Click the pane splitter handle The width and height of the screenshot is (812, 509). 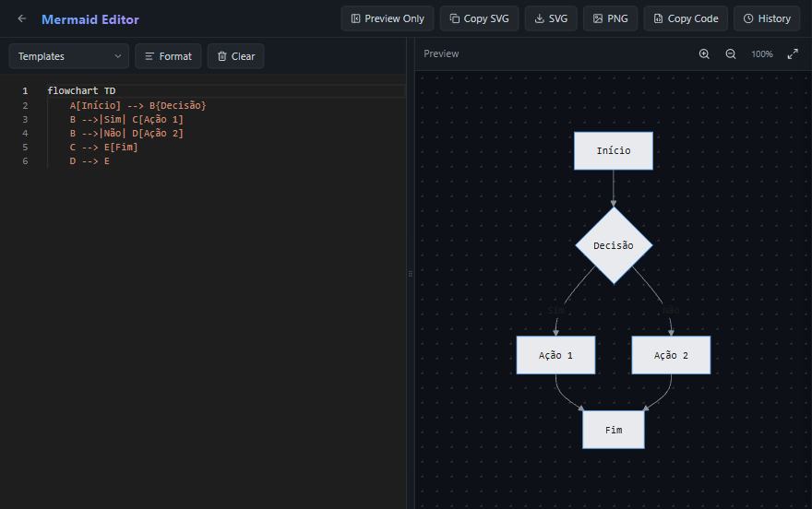[410, 274]
